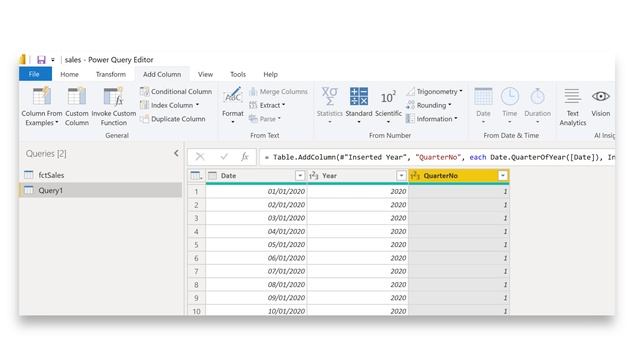This screenshot has height=360, width=640.
Task: Select the Year column header
Action: click(x=357, y=176)
